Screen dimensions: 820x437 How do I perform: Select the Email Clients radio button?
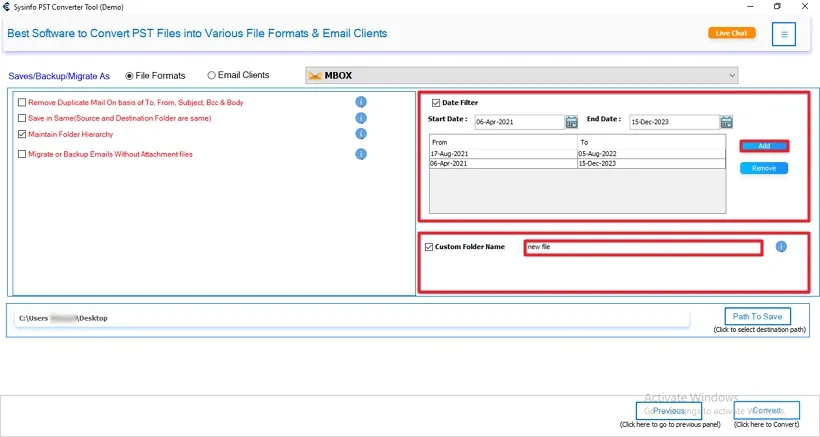211,75
